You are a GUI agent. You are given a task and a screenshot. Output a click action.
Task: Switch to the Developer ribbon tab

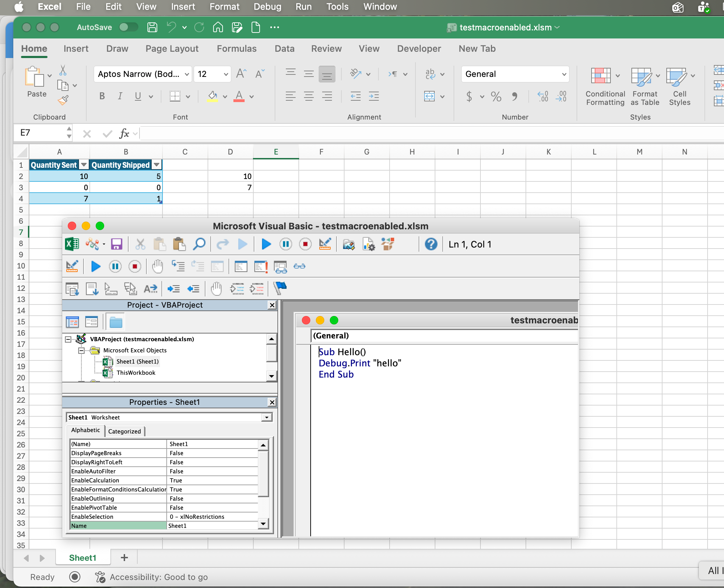[419, 49]
